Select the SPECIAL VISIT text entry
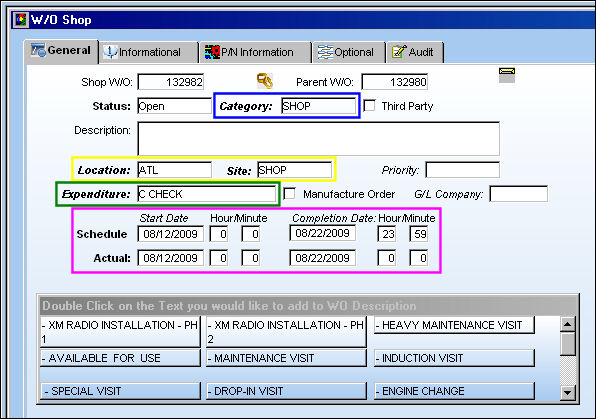Screen dimensions: 596x419 point(120,391)
